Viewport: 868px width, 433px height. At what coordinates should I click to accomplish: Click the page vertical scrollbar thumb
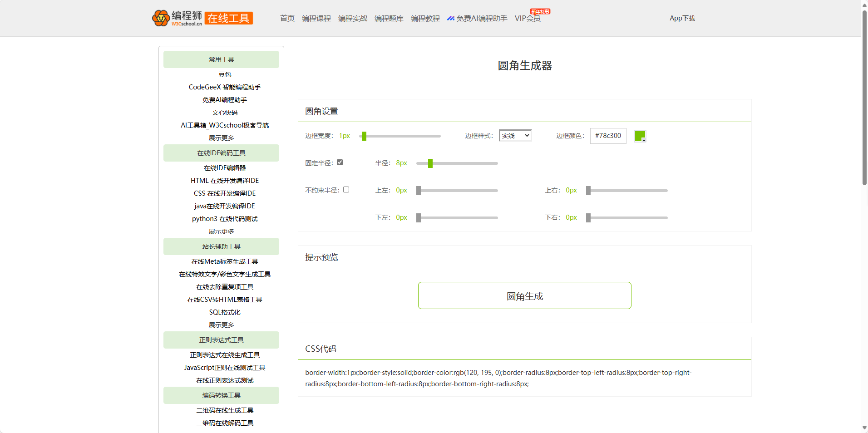tap(864, 97)
